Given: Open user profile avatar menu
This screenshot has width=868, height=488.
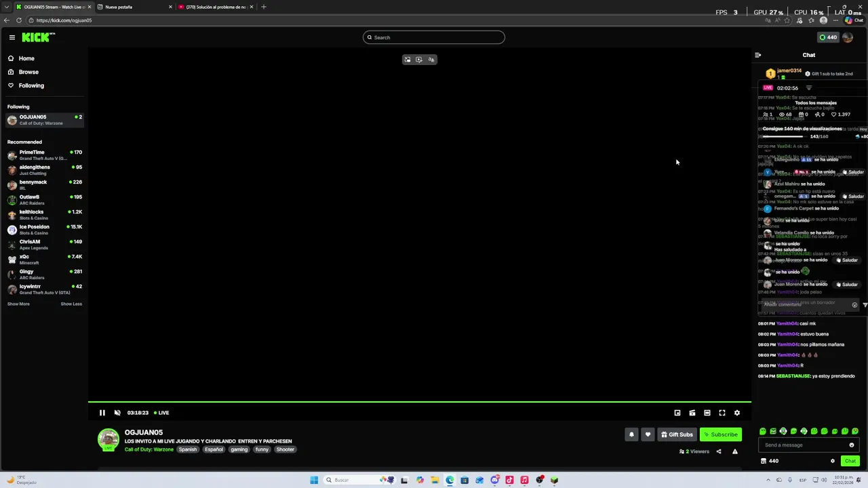Looking at the screenshot, I should point(848,37).
